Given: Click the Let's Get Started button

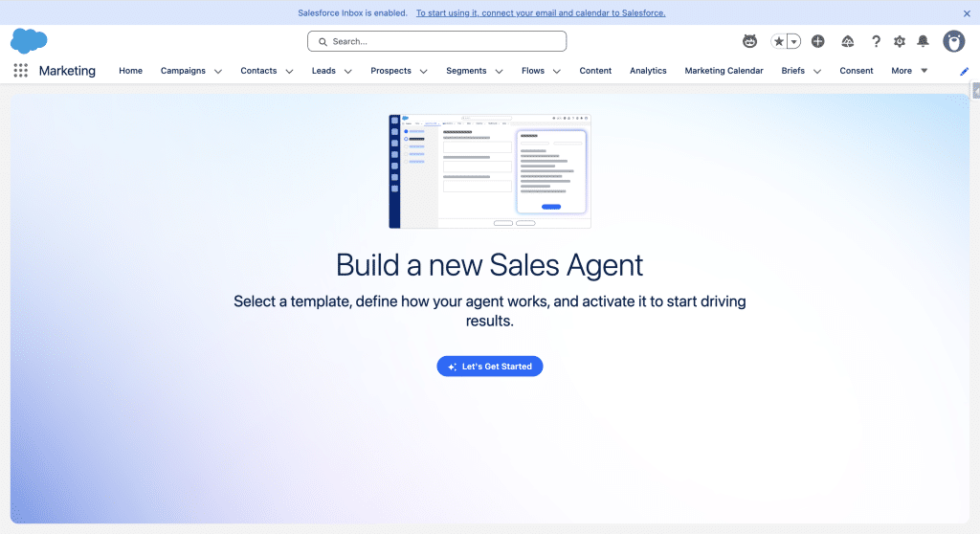Looking at the screenshot, I should click(x=490, y=367).
